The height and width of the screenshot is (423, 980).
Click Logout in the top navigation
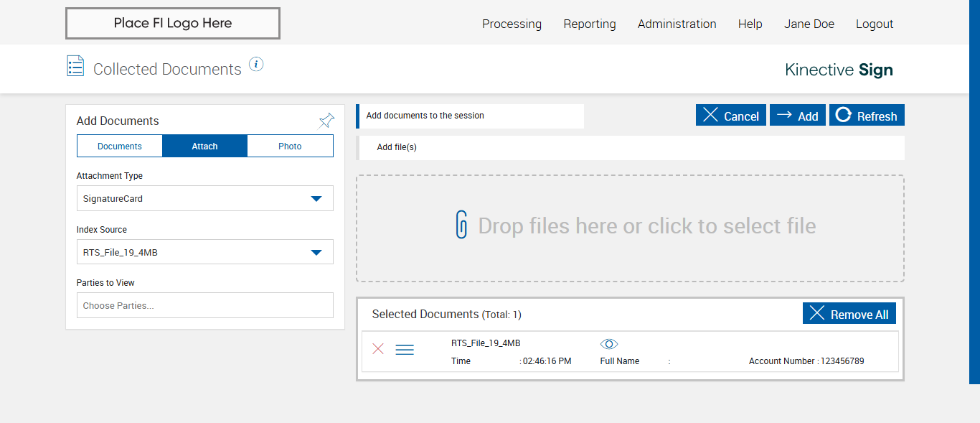pyautogui.click(x=874, y=24)
